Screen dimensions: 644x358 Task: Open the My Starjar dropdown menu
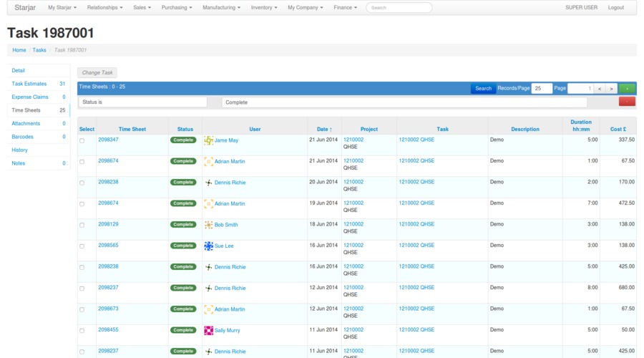click(61, 8)
